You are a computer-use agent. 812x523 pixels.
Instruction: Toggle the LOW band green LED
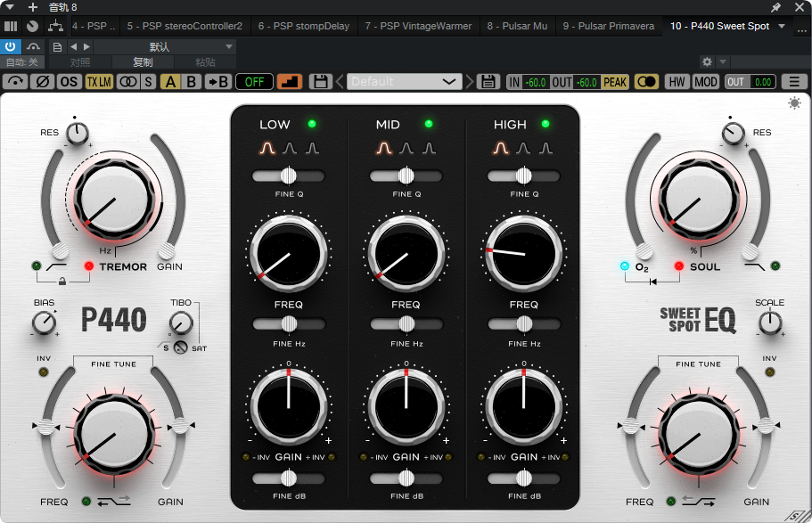pyautogui.click(x=312, y=124)
